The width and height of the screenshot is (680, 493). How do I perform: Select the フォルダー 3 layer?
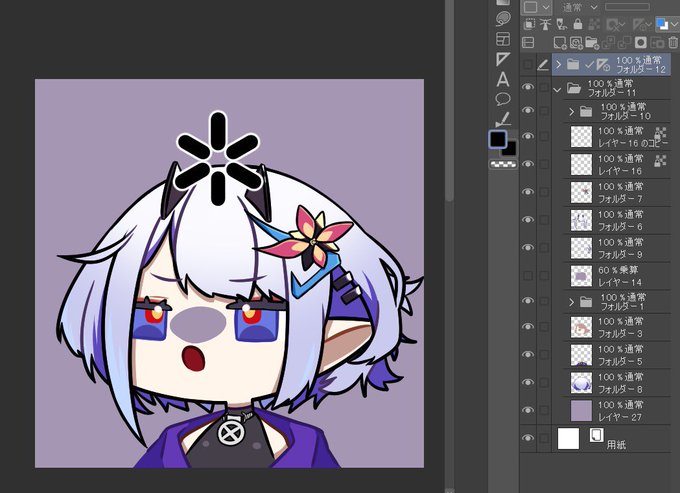click(x=617, y=327)
